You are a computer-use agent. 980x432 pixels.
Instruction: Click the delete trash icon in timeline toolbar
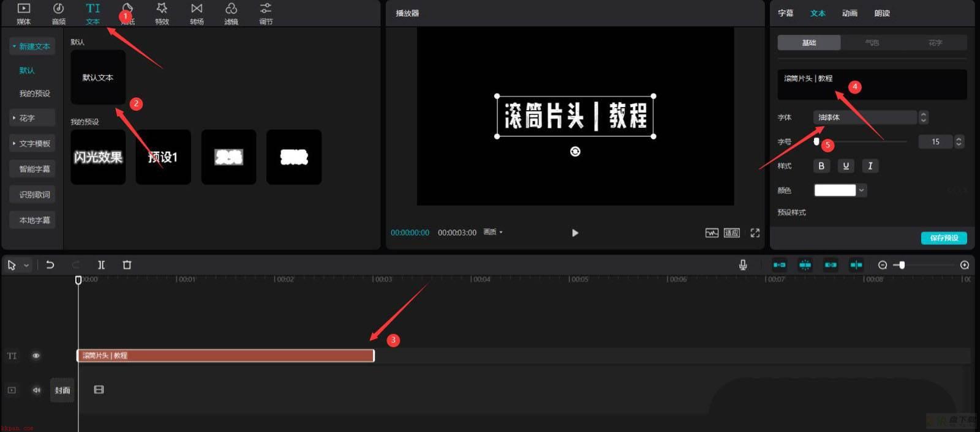click(127, 265)
